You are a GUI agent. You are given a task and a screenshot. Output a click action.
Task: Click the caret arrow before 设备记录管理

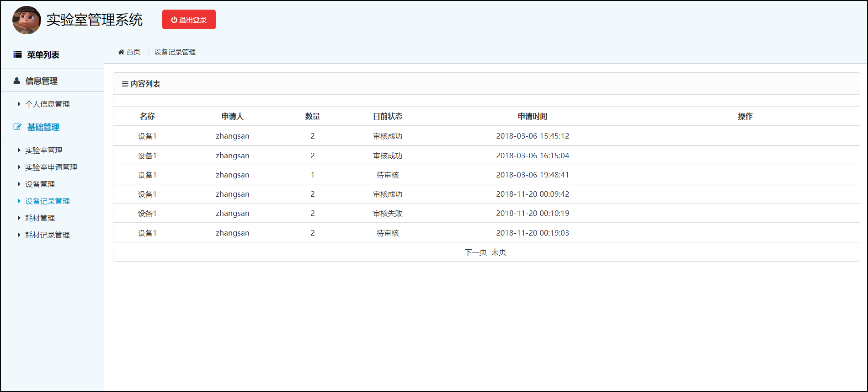(19, 201)
